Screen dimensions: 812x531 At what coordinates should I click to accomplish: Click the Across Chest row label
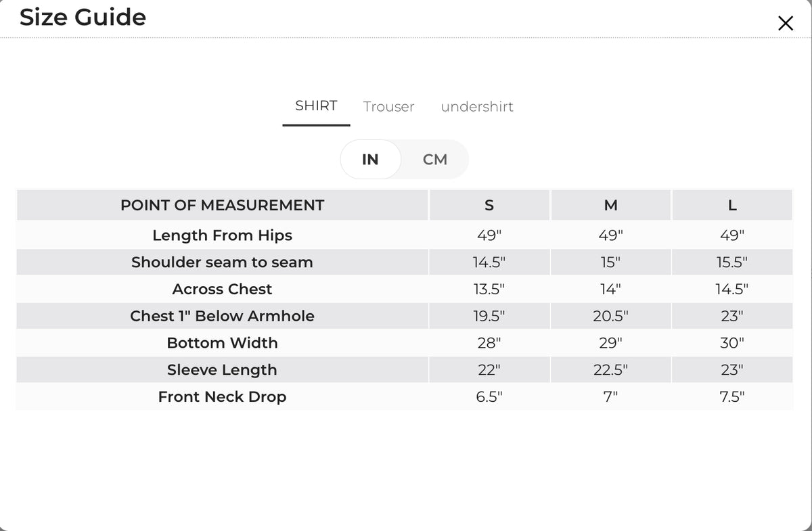(x=222, y=290)
